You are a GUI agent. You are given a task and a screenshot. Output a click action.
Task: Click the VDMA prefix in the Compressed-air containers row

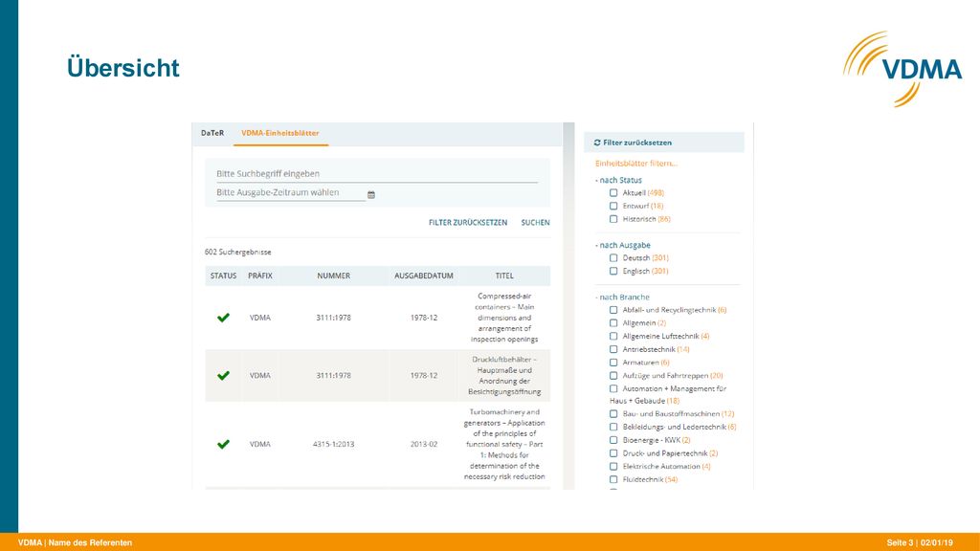(x=260, y=318)
